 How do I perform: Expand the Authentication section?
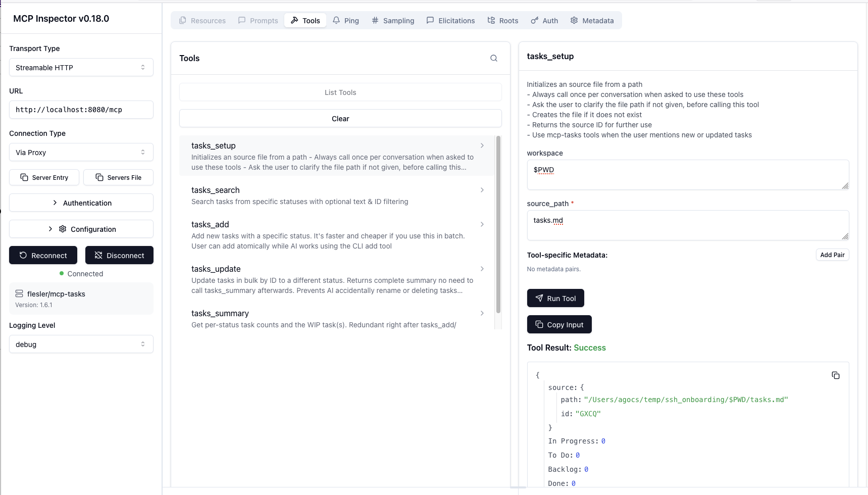pos(81,203)
